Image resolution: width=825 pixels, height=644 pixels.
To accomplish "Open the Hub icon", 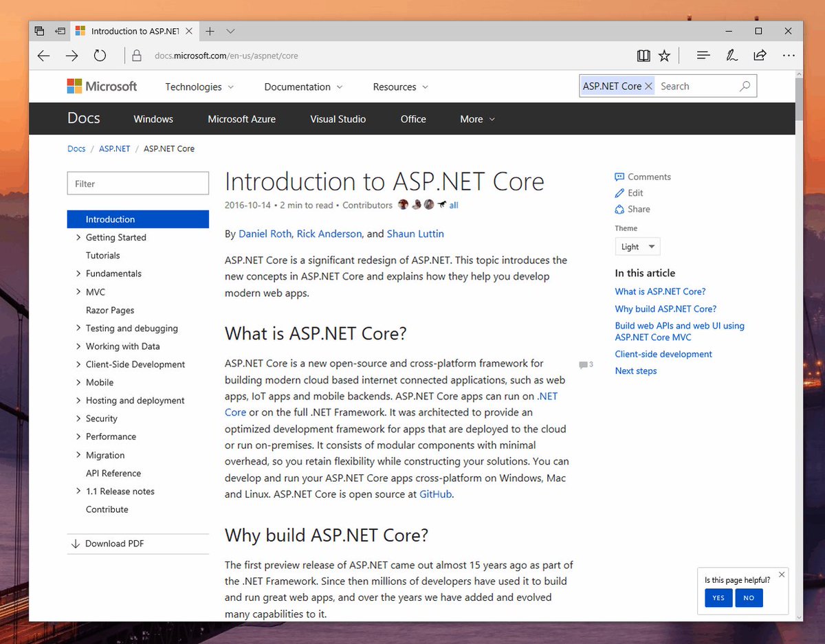I will [703, 56].
